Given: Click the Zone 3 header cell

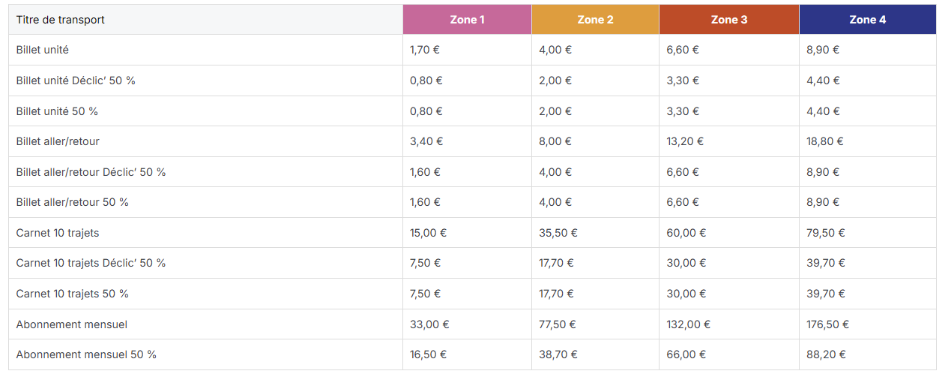Looking at the screenshot, I should pyautogui.click(x=729, y=20).
